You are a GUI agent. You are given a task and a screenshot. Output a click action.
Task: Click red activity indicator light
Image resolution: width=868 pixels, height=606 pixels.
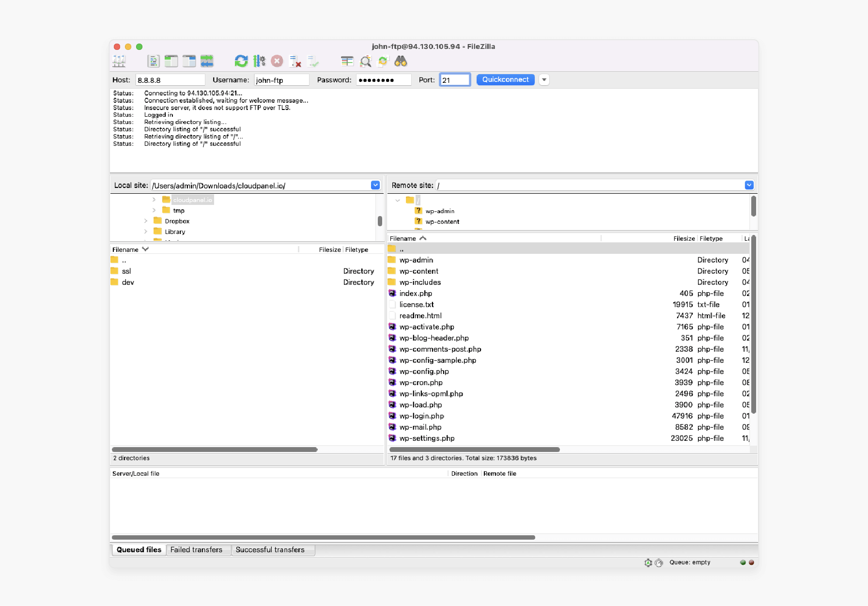751,562
